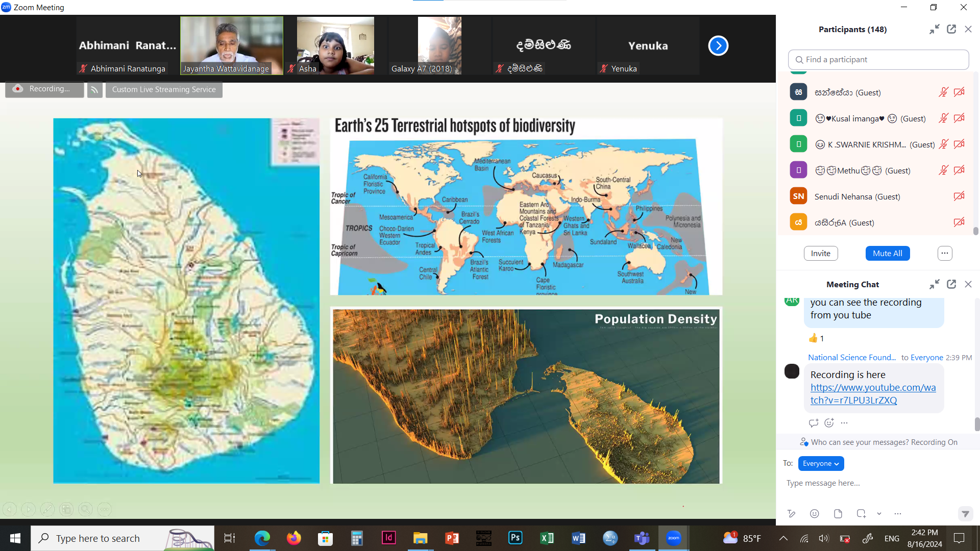This screenshot has width=980, height=551.
Task: Open the Everyone recipient dropdown
Action: [x=821, y=463]
